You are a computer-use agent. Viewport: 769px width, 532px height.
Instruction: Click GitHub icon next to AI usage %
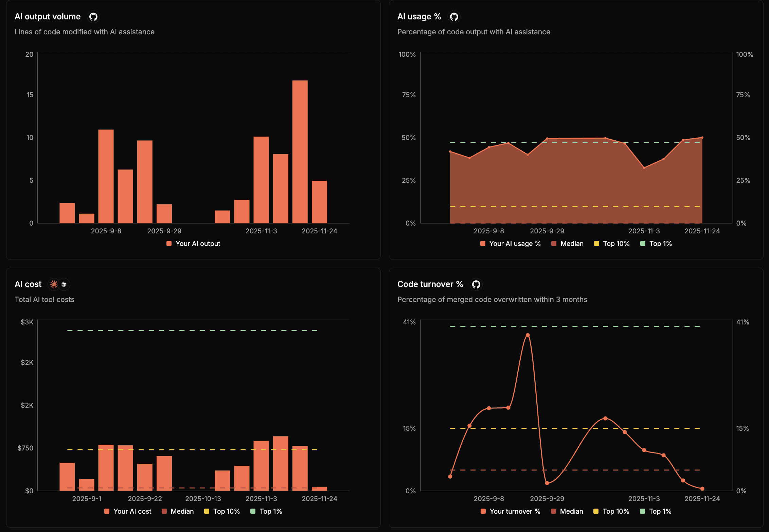pyautogui.click(x=454, y=17)
